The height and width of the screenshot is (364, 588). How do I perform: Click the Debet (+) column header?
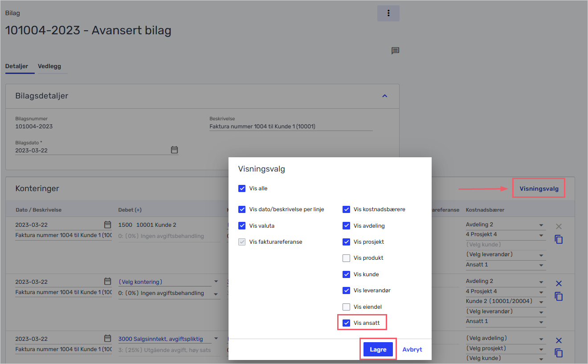(130, 210)
